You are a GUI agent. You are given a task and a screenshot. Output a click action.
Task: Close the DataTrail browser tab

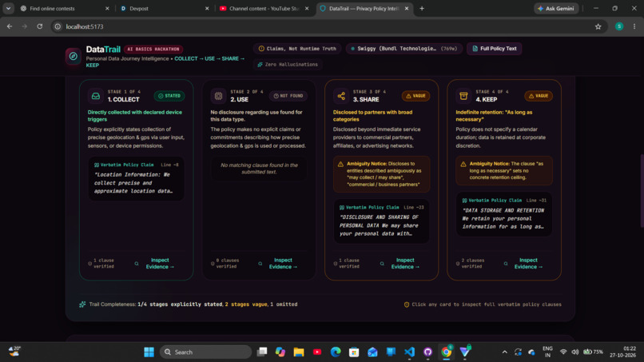pyautogui.click(x=407, y=8)
